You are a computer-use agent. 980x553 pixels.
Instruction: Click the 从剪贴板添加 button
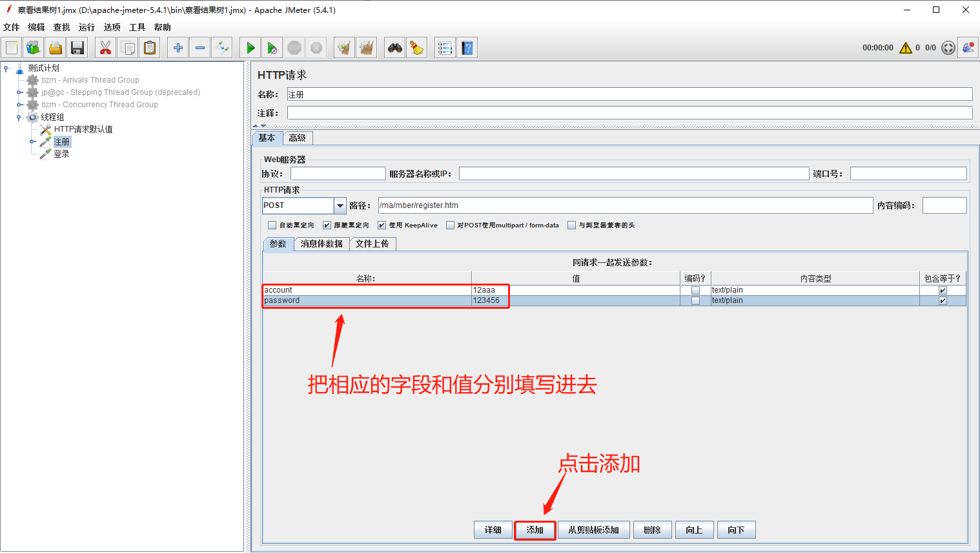click(x=594, y=530)
